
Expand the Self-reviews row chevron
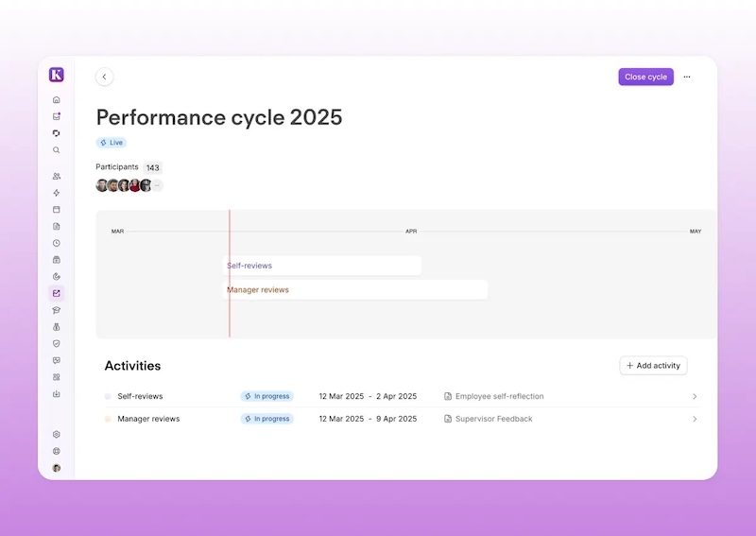click(x=695, y=397)
